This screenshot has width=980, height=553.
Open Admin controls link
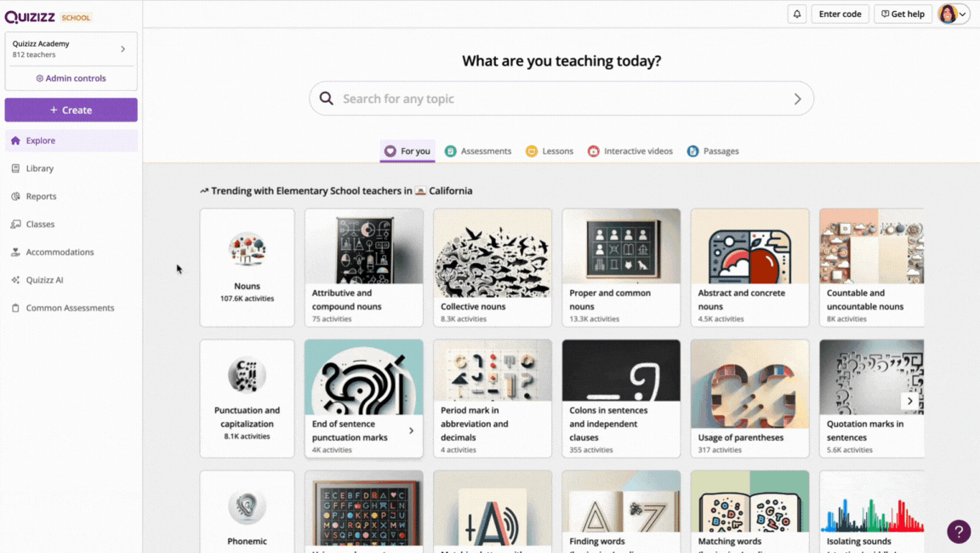pyautogui.click(x=71, y=78)
